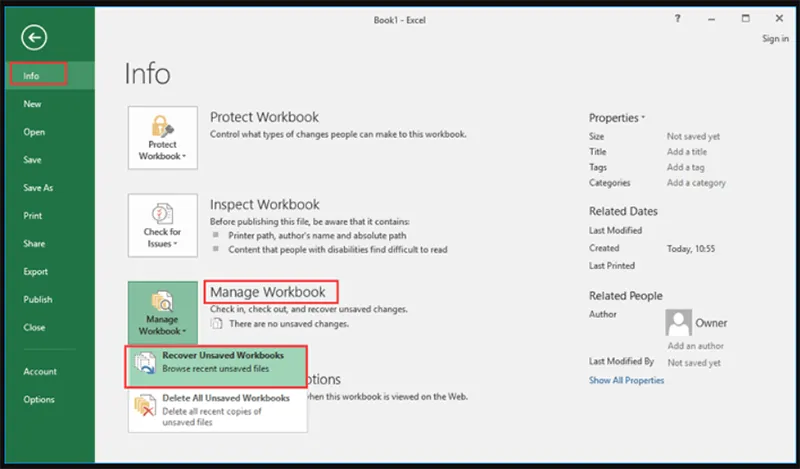Expand the Protect Workbook dropdown button

point(163,138)
